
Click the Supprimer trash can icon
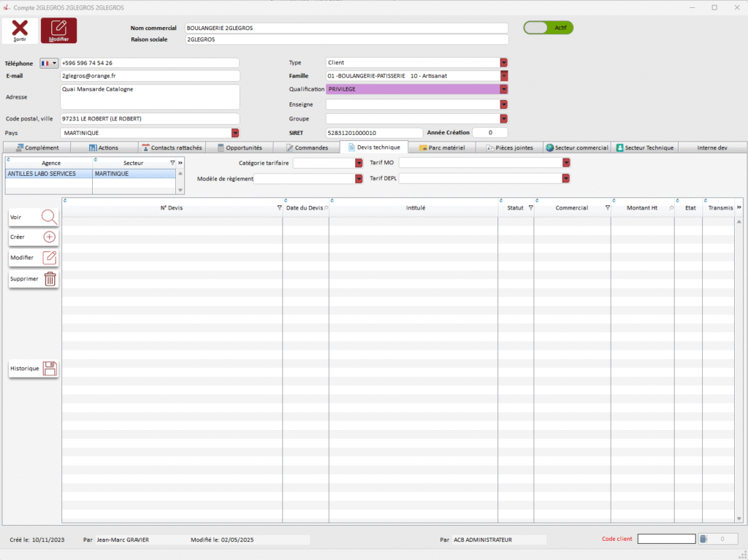(50, 279)
